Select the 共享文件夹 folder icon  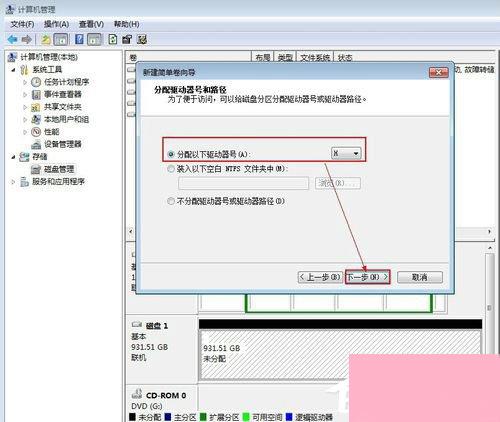pyautogui.click(x=36, y=107)
